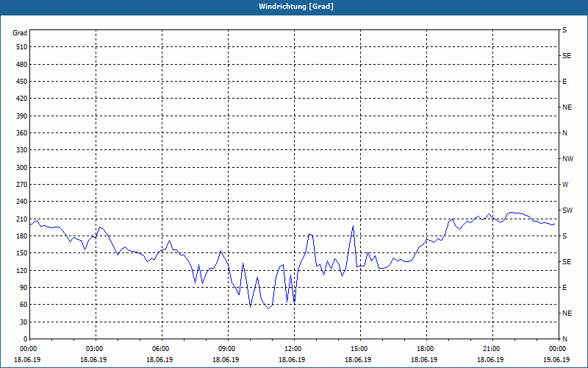588x368 pixels.
Task: Select the 30 y-axis value
Action: pyautogui.click(x=24, y=322)
